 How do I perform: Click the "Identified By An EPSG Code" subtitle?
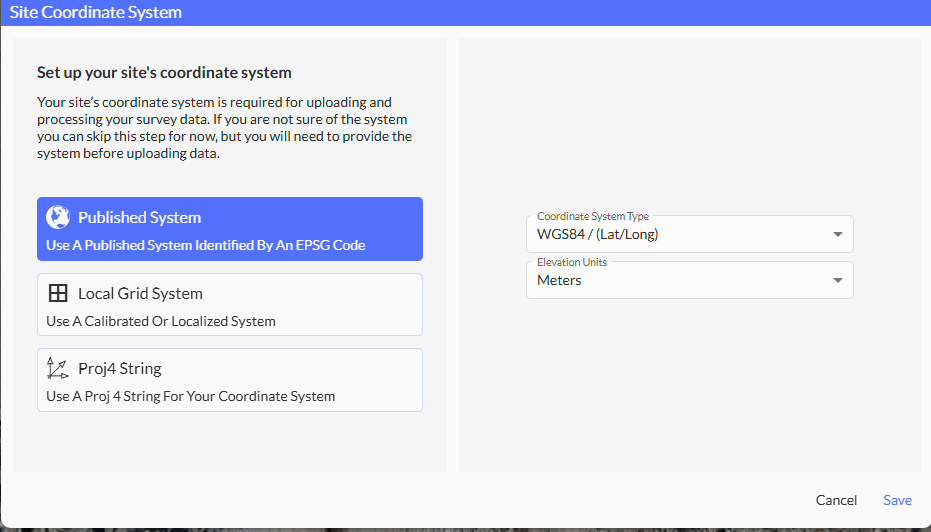[x=206, y=245]
